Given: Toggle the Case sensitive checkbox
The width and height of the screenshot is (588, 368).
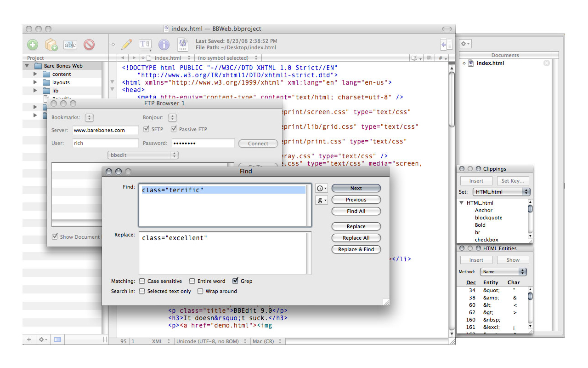Looking at the screenshot, I should tap(142, 281).
